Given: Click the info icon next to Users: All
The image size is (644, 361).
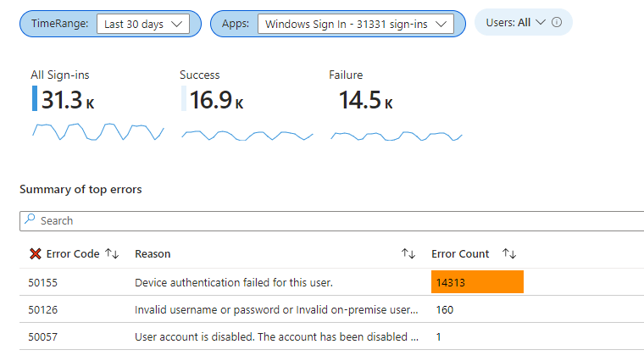Looking at the screenshot, I should [x=557, y=22].
